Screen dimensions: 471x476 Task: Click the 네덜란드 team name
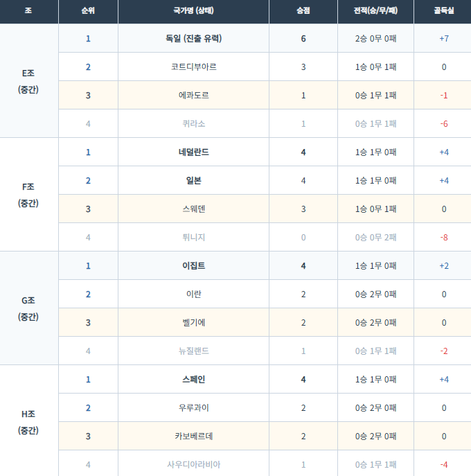tap(194, 152)
